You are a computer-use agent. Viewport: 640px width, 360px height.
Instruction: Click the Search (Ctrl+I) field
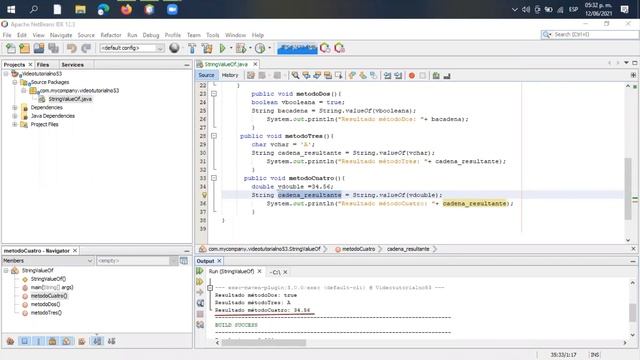point(590,35)
